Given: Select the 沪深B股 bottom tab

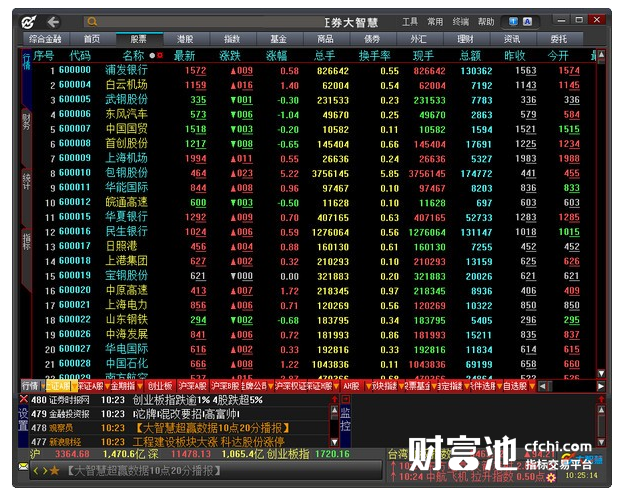Looking at the screenshot, I should (x=225, y=386).
